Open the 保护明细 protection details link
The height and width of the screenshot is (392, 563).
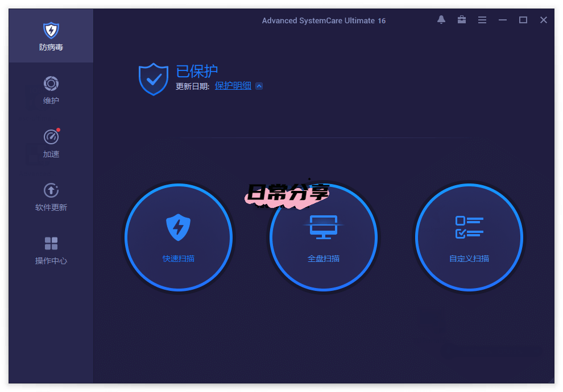233,86
